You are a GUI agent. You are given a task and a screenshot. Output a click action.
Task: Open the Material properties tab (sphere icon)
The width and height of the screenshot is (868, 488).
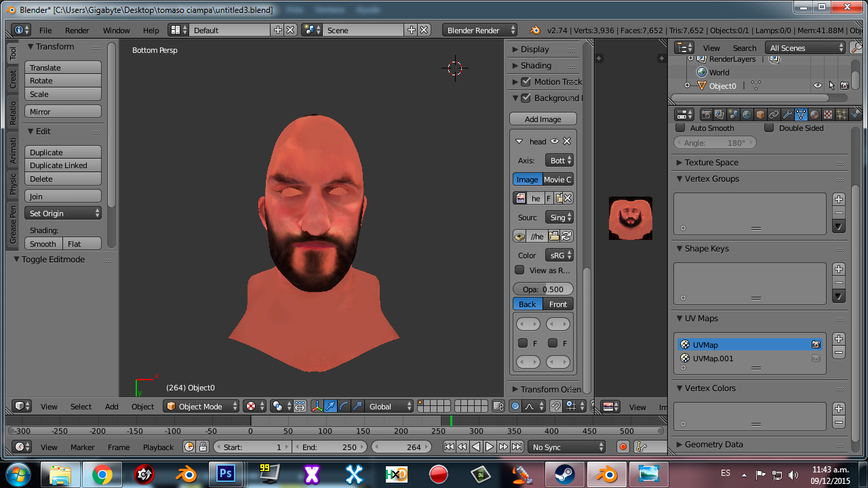click(x=814, y=115)
